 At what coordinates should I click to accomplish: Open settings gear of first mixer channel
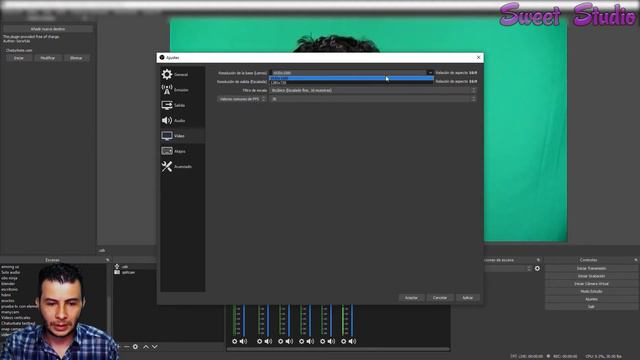(x=235, y=341)
